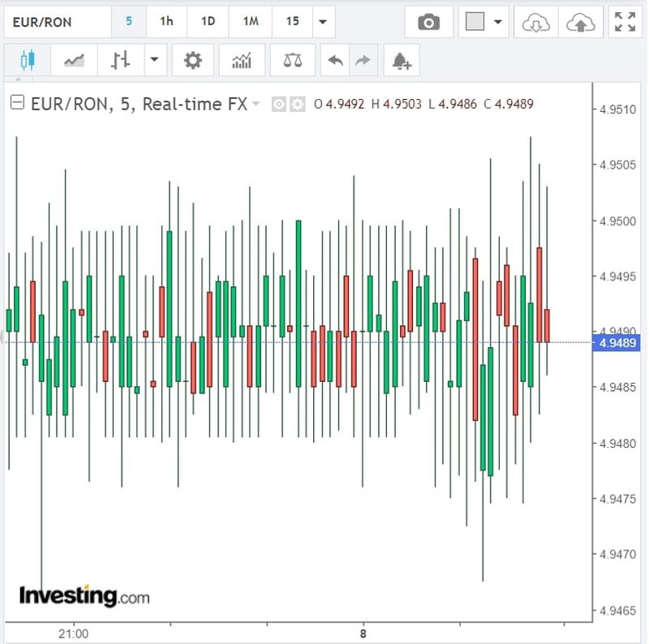Toggle the series visibility eye in the legend
Screen dimensions: 649x644
click(x=279, y=104)
